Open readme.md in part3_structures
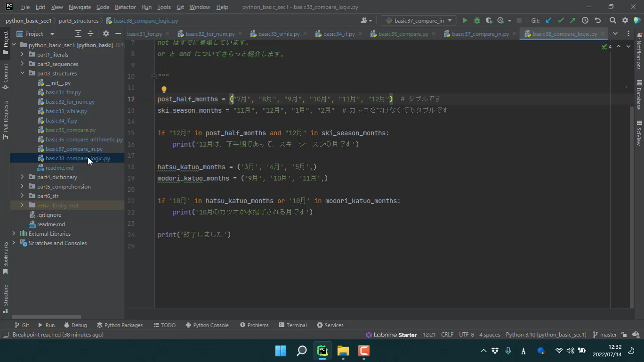The image size is (644, 362). pos(59,168)
